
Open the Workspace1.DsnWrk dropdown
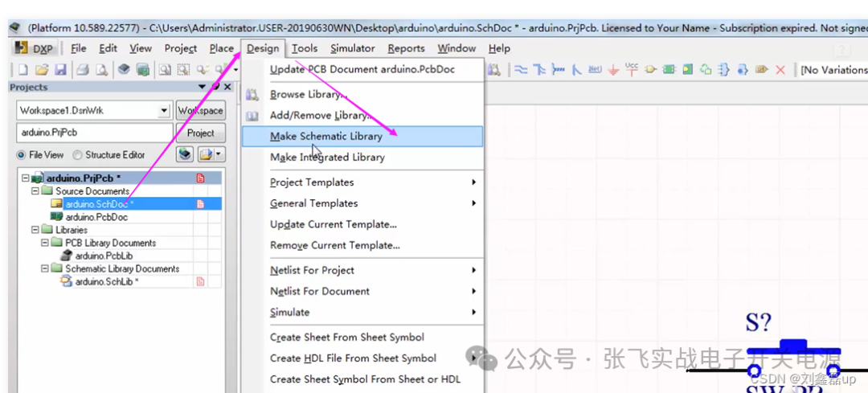point(164,111)
